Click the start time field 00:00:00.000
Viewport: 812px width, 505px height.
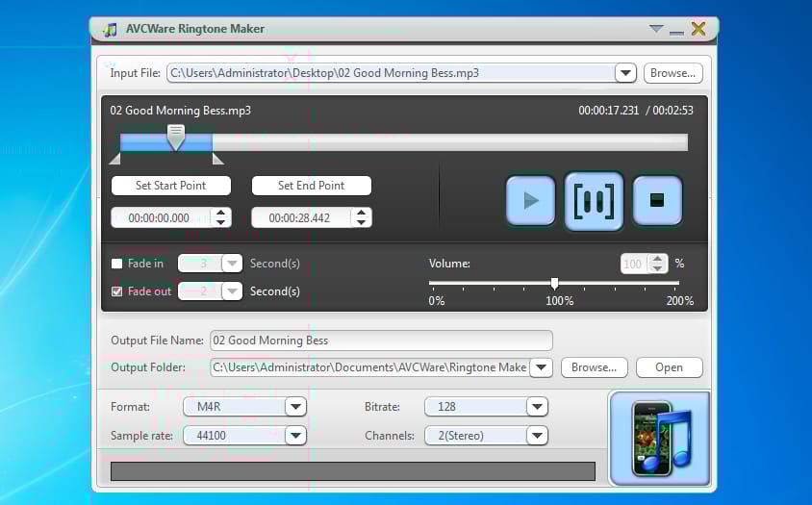[161, 218]
